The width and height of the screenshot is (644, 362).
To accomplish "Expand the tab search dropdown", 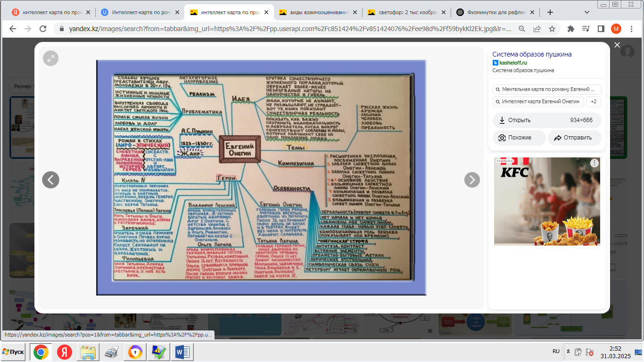I will pyautogui.click(x=587, y=12).
